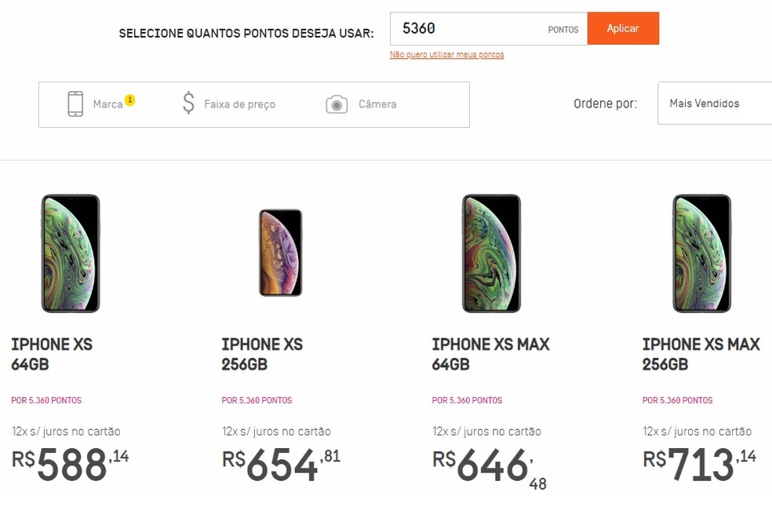Click the IPHONE XS 256GB product image
The width and height of the screenshot is (772, 532).
[280, 253]
